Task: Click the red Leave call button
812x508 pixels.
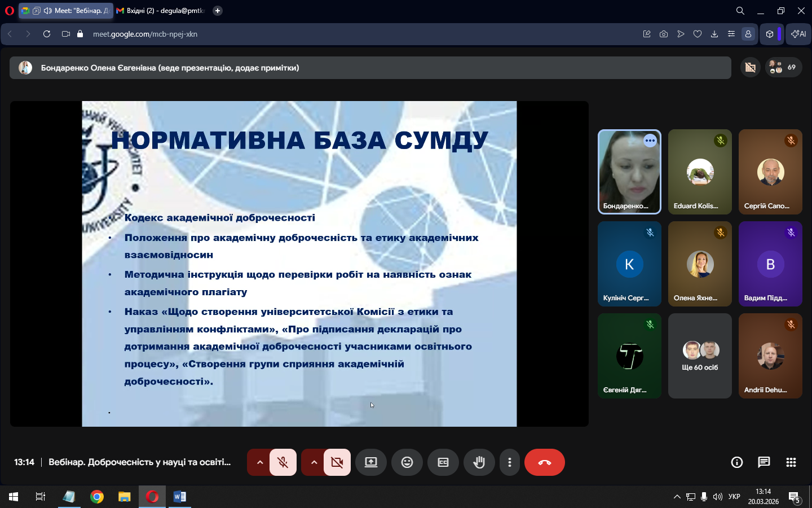Action: pos(544,462)
